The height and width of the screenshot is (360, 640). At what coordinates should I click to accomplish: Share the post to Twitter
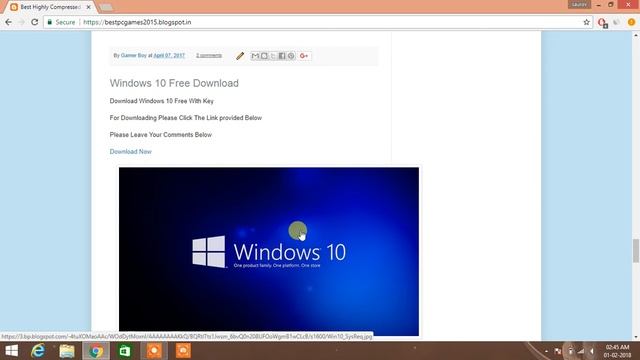click(273, 56)
